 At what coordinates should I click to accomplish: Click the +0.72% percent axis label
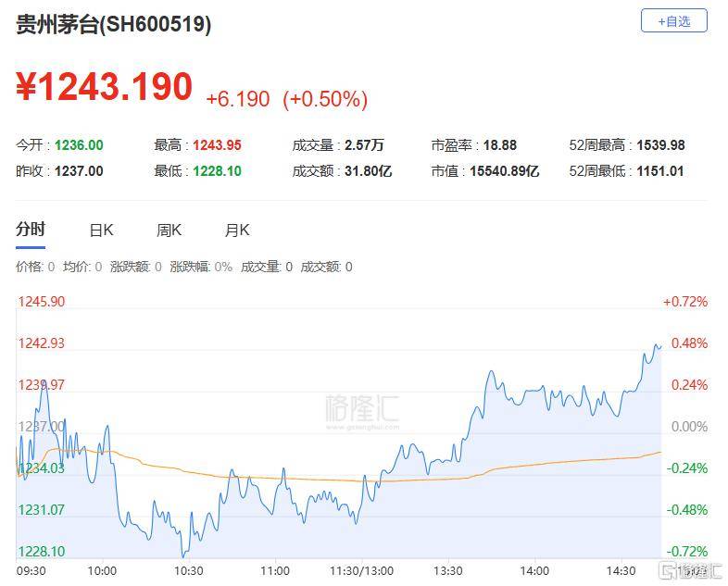pos(685,302)
